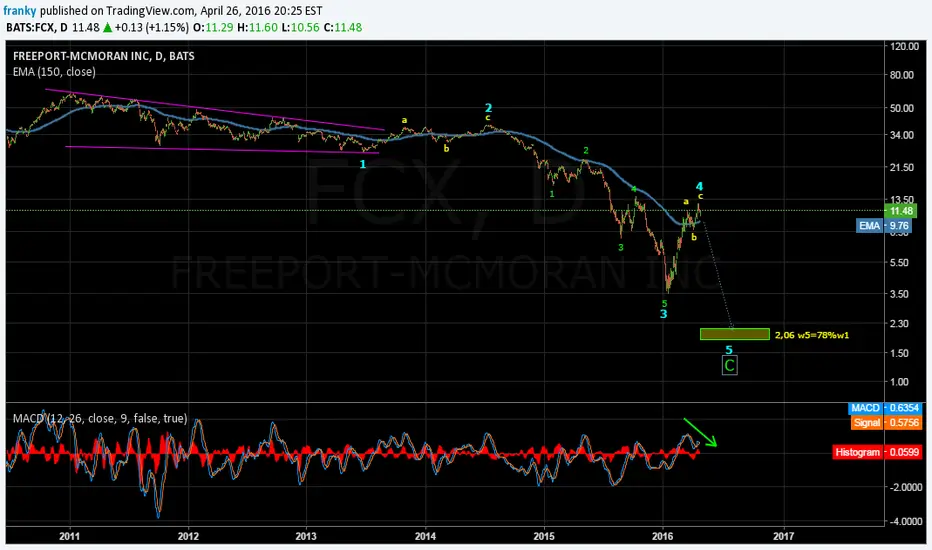932x550 pixels.
Task: Click the cyan wave label "4"
Action: coord(700,186)
